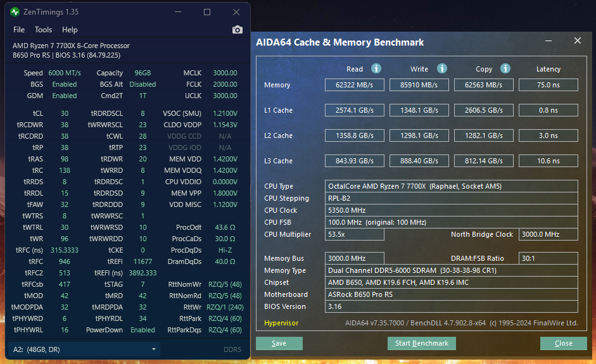Click the MEM VDD value 1.4200V
This screenshot has height=364, width=596.
pyautogui.click(x=225, y=159)
